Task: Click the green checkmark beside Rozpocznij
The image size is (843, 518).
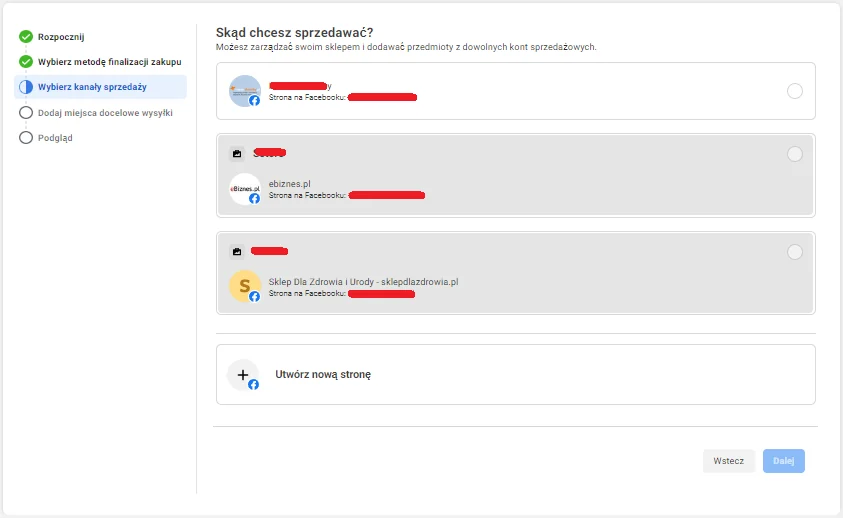Action: click(x=26, y=37)
